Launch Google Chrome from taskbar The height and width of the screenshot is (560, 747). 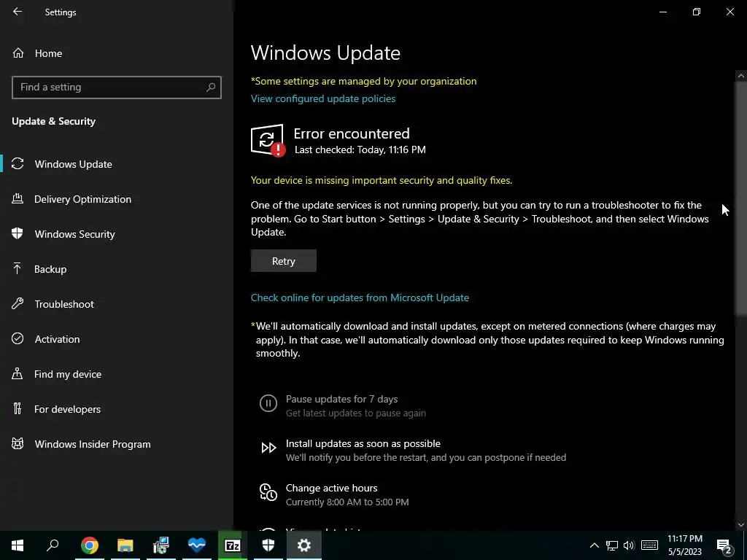(90, 545)
